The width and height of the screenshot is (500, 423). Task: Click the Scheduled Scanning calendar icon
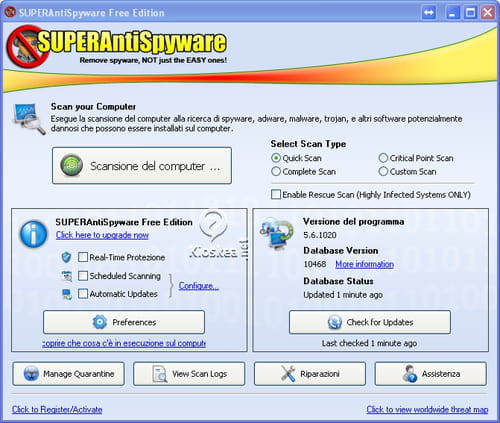[67, 276]
